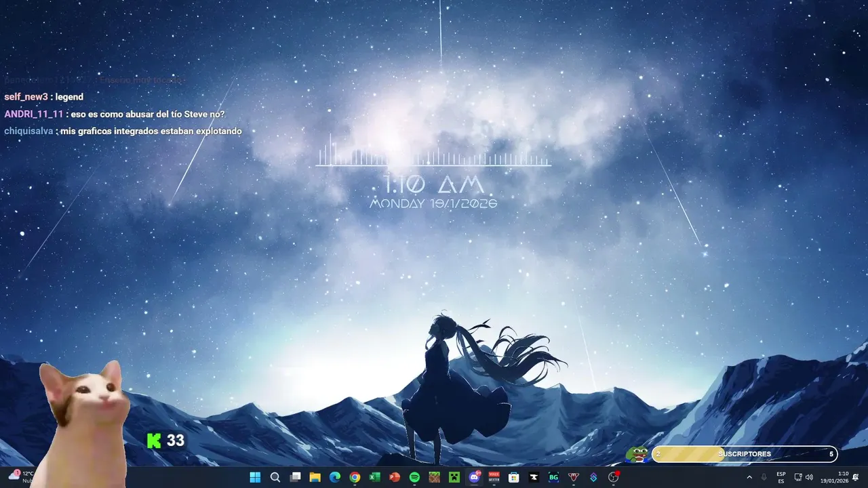Click the audio visualizer bars widget
Screen dimensions: 868x488
coord(433,150)
